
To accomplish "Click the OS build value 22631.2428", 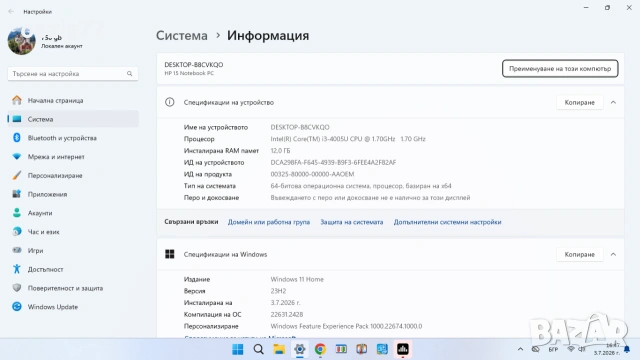I will [287, 314].
